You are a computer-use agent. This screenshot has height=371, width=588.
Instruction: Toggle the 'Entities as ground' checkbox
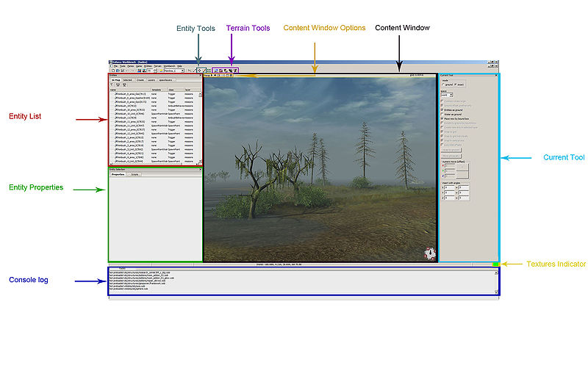click(x=442, y=109)
